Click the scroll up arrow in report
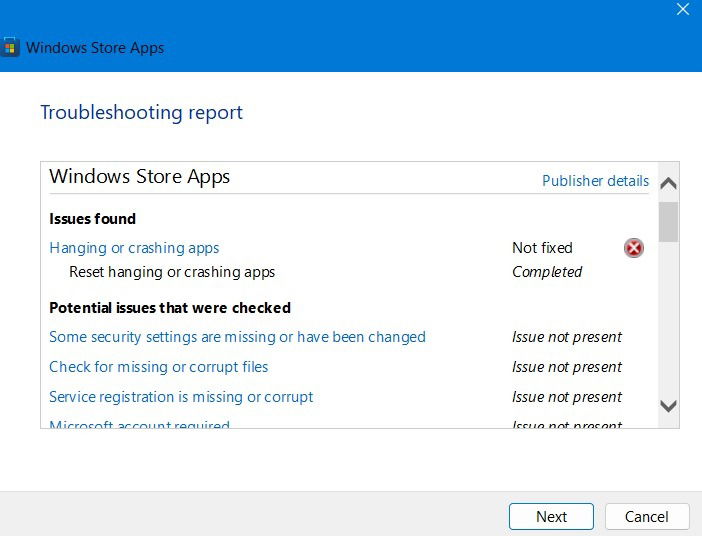The width and height of the screenshot is (702, 536). tap(668, 183)
